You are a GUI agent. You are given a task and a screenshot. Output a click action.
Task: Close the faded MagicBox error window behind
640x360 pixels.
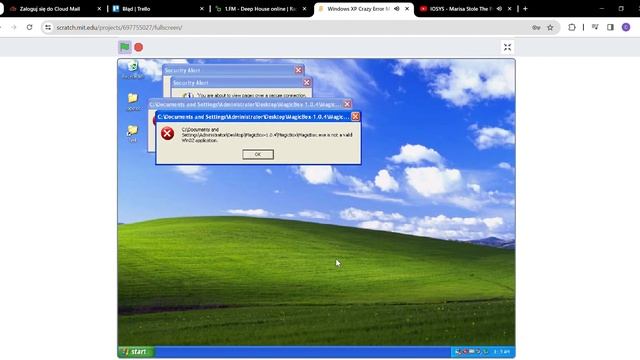tap(347, 104)
